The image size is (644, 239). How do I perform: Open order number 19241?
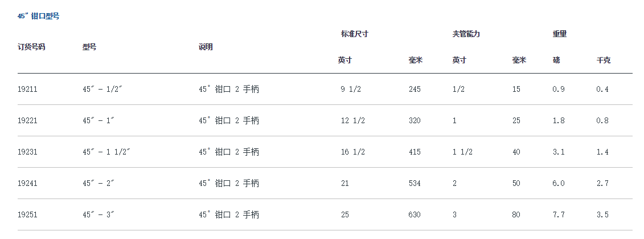pos(27,183)
